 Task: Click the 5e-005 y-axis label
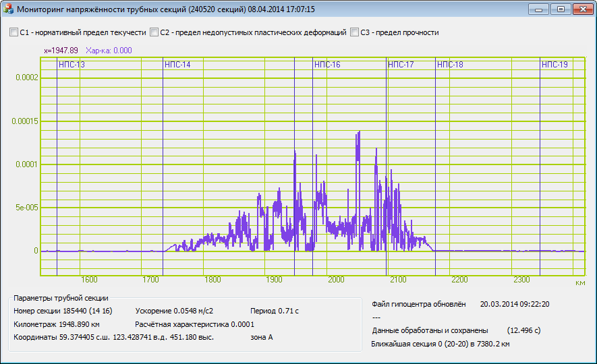click(x=27, y=208)
